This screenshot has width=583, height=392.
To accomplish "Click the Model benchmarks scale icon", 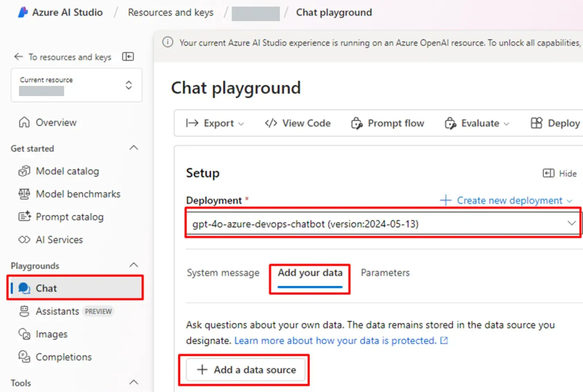I will [24, 194].
